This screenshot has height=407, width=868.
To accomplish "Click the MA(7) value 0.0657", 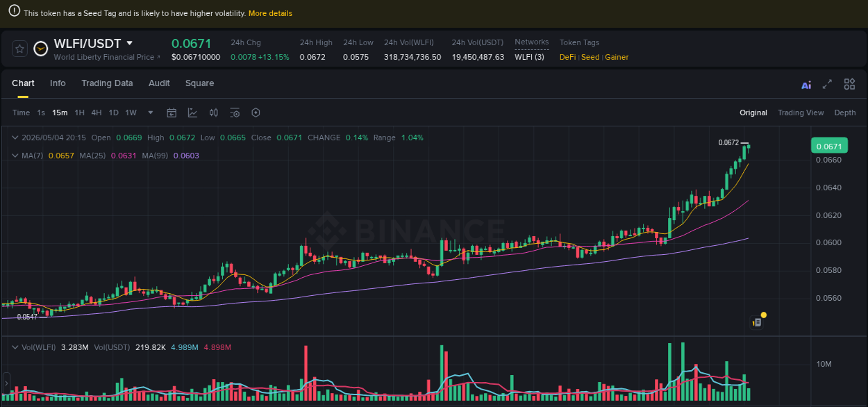I will 60,156.
